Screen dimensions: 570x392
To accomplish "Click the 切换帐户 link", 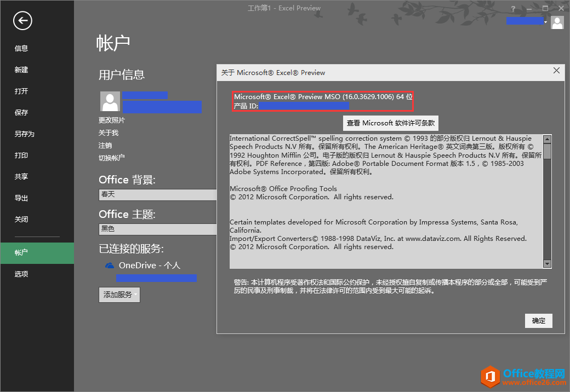I will (x=112, y=158).
